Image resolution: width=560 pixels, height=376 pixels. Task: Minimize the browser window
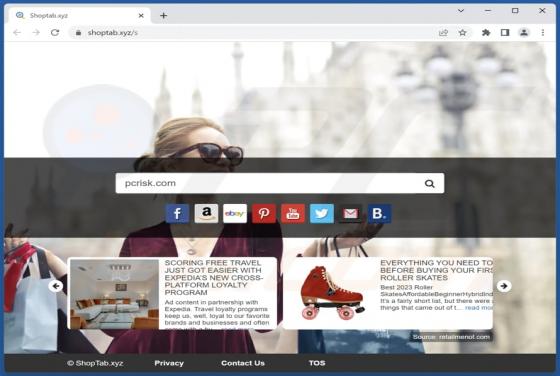pyautogui.click(x=488, y=11)
